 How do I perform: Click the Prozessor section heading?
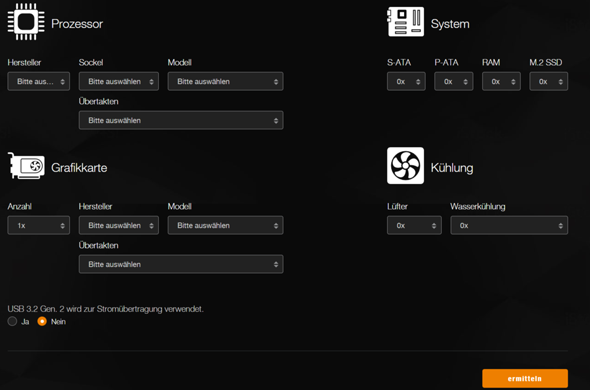coord(77,24)
